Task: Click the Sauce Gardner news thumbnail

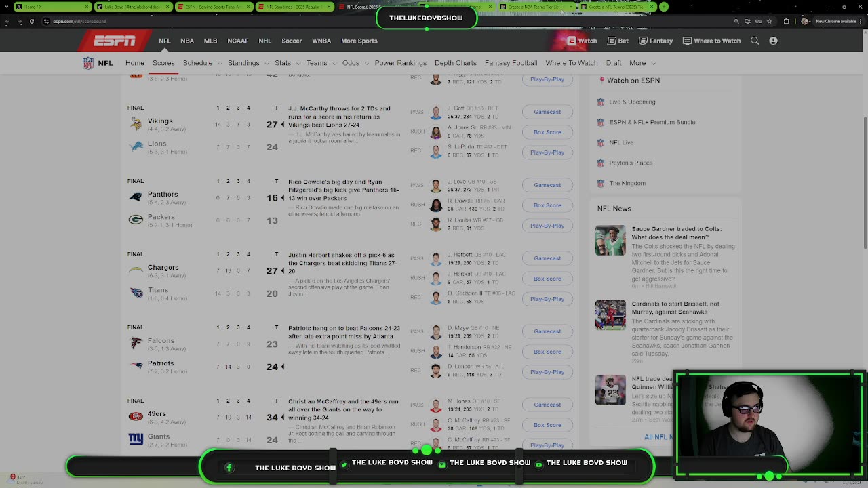Action: [x=610, y=241]
